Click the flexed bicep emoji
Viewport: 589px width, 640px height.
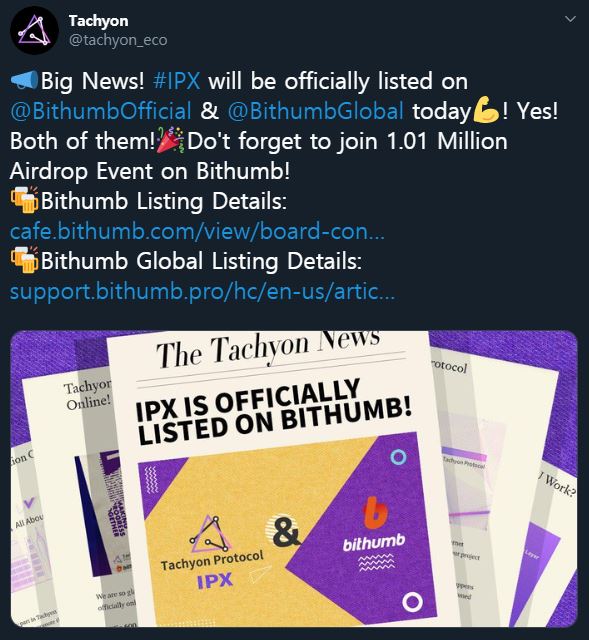pos(486,110)
